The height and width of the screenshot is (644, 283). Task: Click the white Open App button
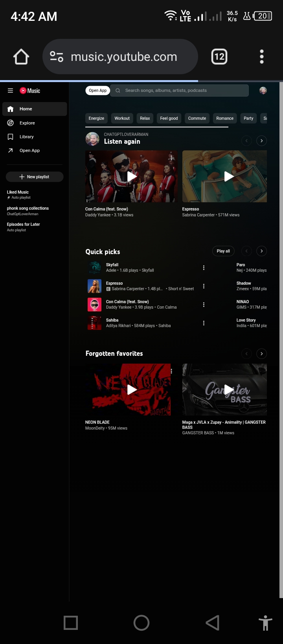[97, 90]
